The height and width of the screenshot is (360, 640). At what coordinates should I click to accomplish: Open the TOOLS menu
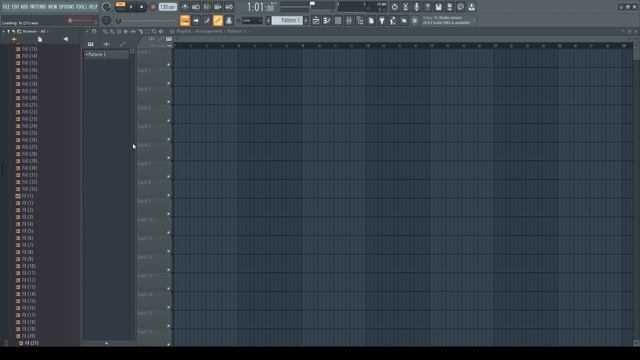pos(82,7)
